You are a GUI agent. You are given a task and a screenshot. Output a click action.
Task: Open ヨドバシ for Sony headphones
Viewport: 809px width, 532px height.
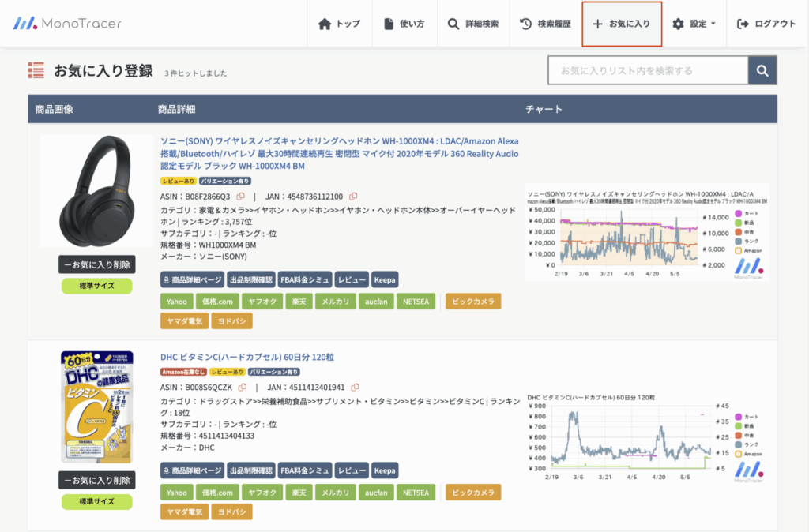point(231,321)
